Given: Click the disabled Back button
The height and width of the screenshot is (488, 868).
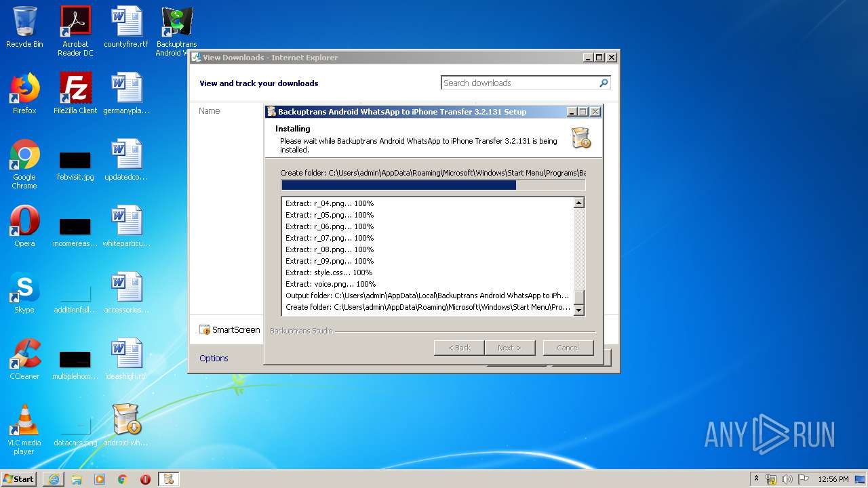Looking at the screenshot, I should [459, 348].
